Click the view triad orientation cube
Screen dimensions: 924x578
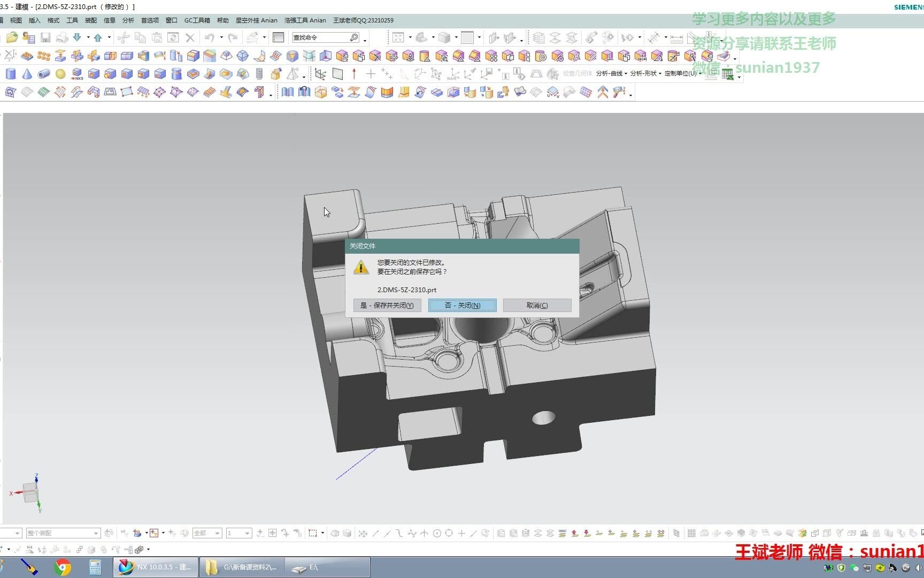point(31,492)
